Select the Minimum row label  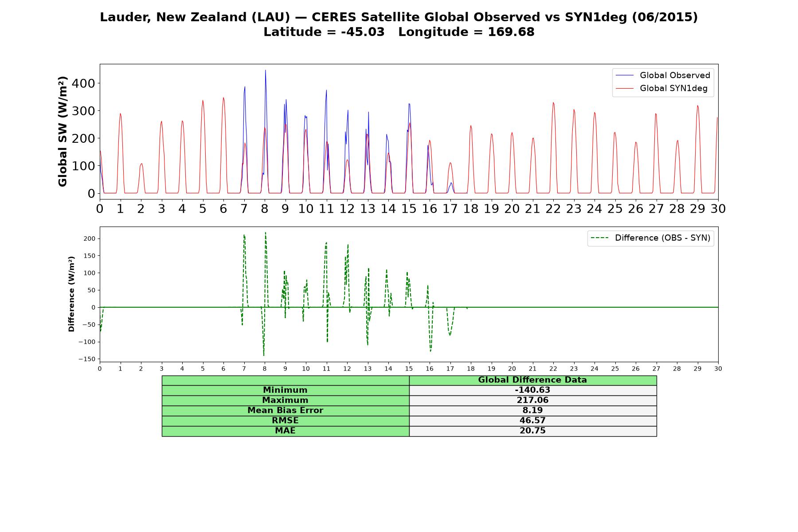pyautogui.click(x=285, y=390)
